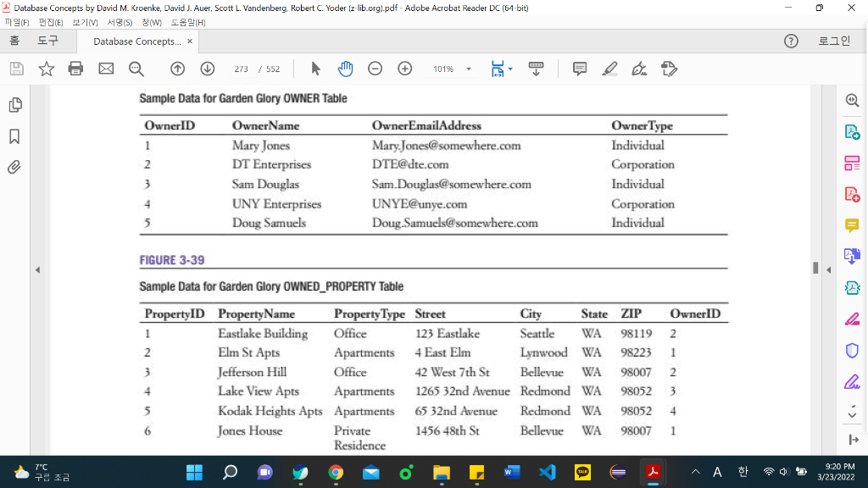Image resolution: width=868 pixels, height=488 pixels.
Task: Zoom out with the minus icon
Action: (376, 69)
